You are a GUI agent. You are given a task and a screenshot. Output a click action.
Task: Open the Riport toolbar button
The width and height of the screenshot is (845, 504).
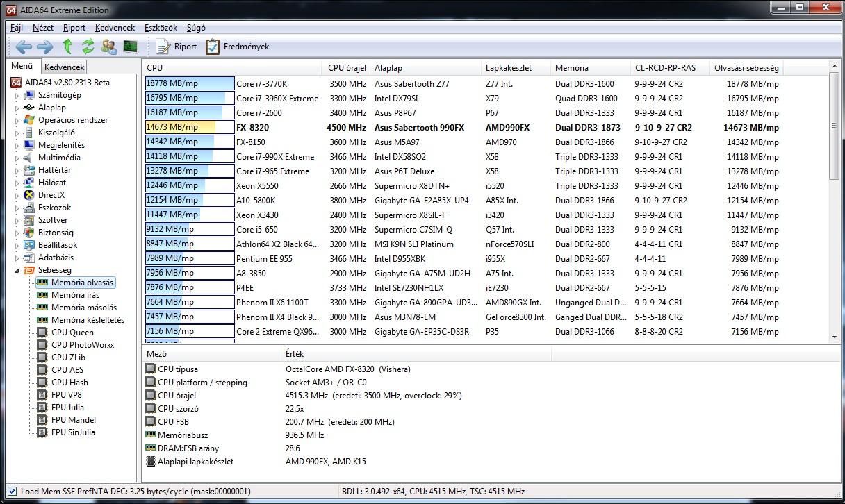point(177,47)
